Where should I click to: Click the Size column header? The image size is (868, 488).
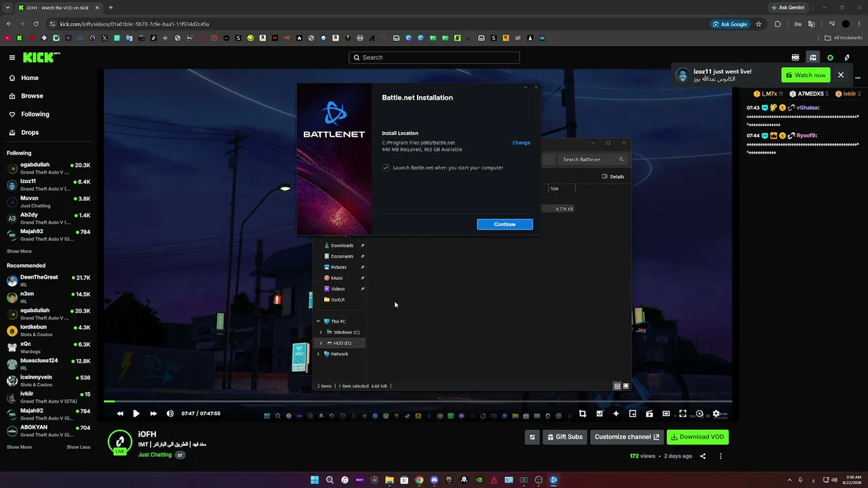pyautogui.click(x=561, y=188)
